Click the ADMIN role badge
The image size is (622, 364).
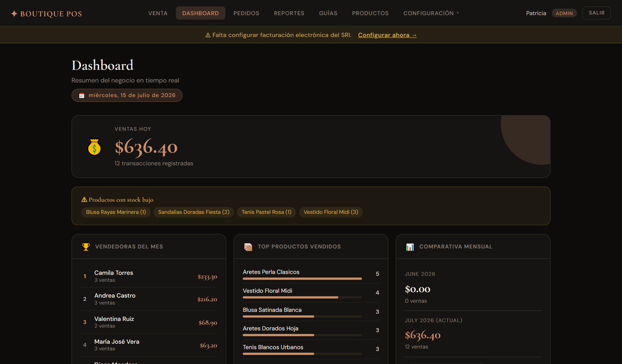(x=564, y=13)
